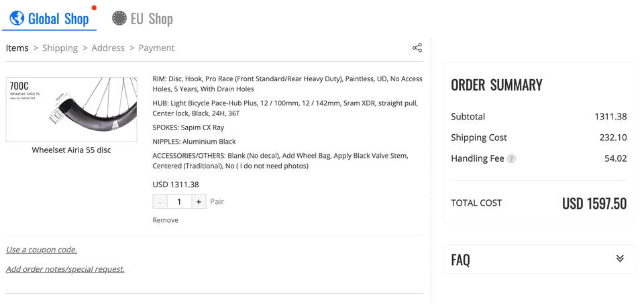Expand the FAQ section header

[539, 259]
